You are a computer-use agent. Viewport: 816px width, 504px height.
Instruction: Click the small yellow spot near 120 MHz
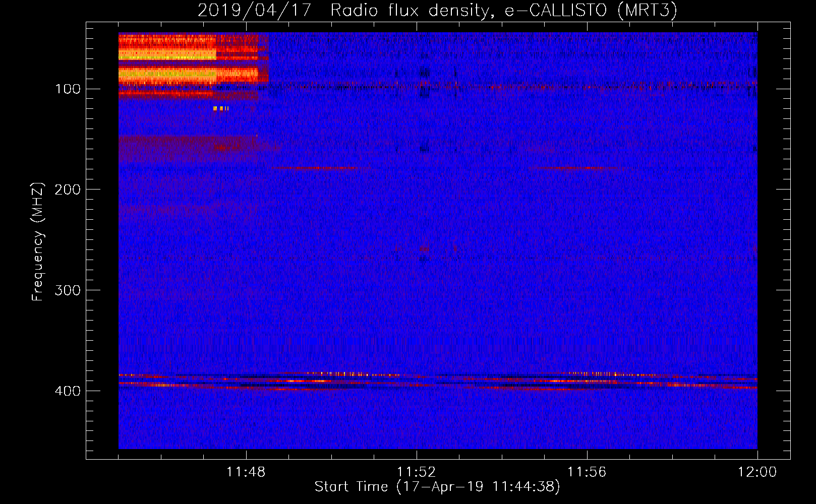coord(221,108)
